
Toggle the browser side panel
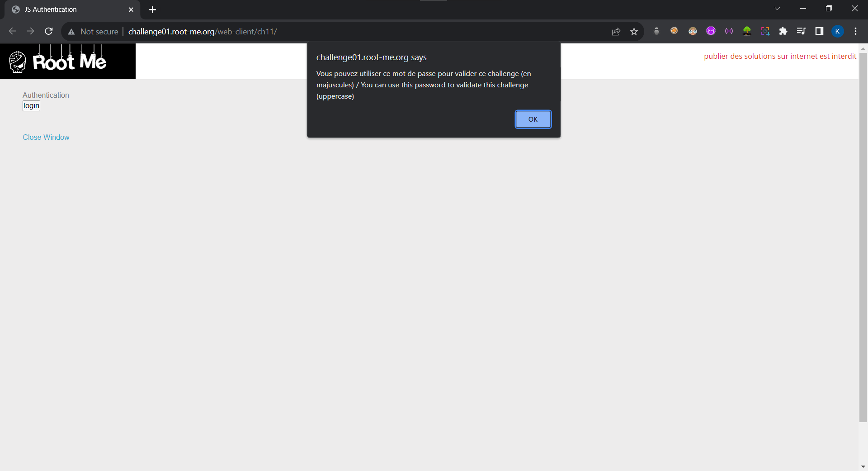tap(819, 31)
